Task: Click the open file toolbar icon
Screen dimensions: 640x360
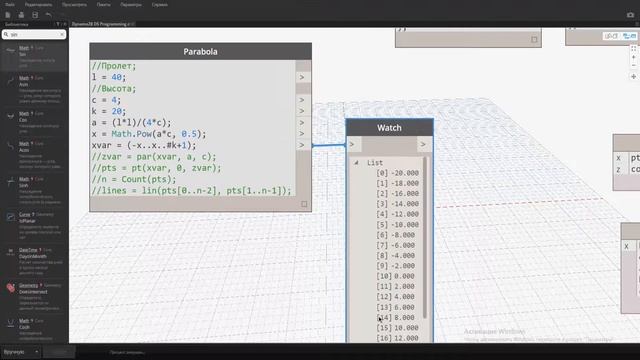Action: (21, 15)
